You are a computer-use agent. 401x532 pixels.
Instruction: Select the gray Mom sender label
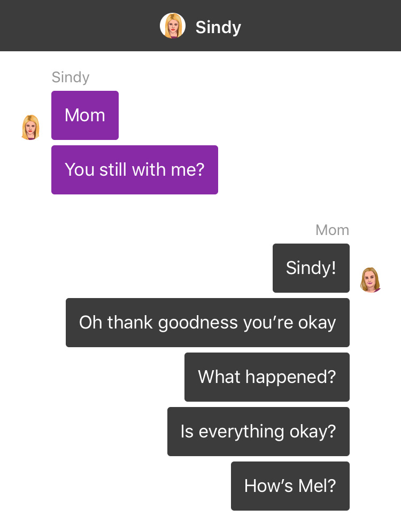tap(332, 230)
